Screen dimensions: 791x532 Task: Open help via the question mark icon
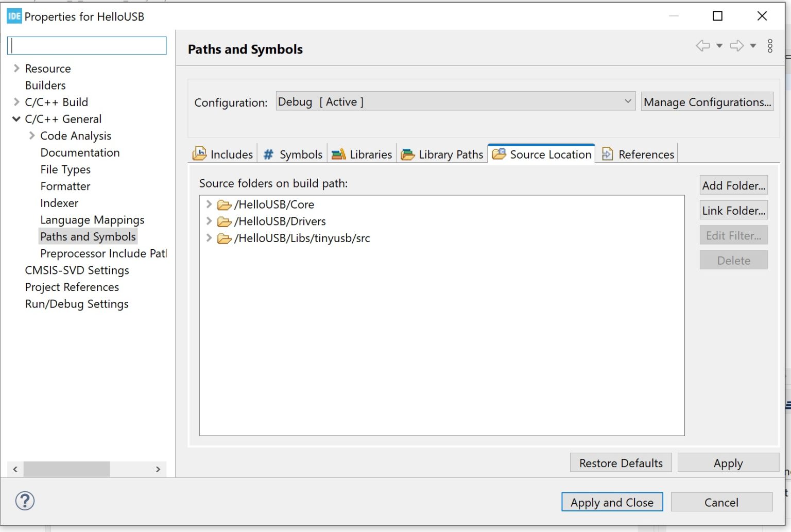[x=25, y=500]
